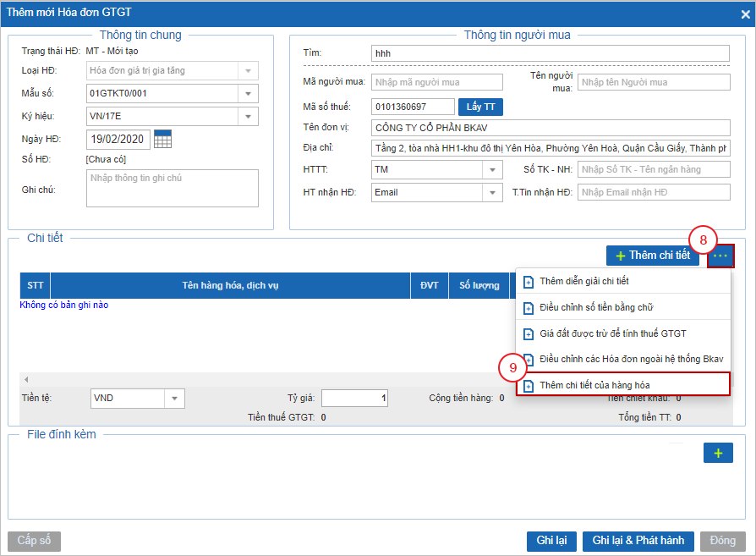Open the Mẫu số dropdown list

(249, 94)
